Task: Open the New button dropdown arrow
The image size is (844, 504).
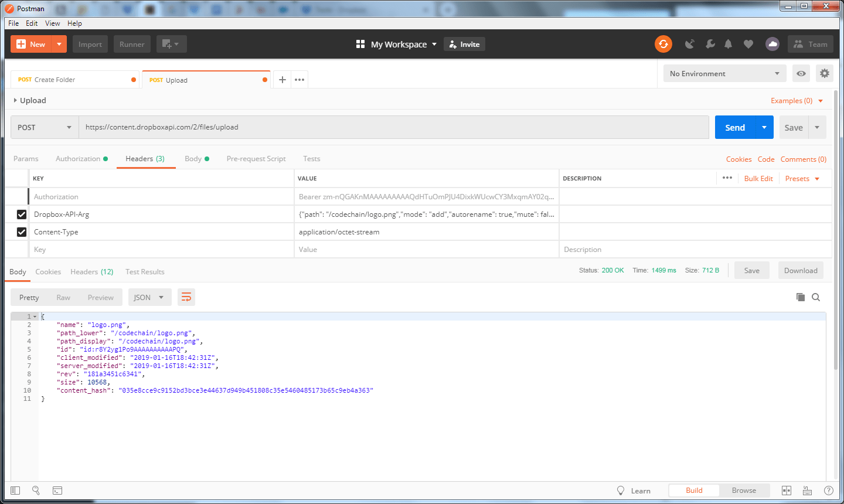Action: point(59,44)
